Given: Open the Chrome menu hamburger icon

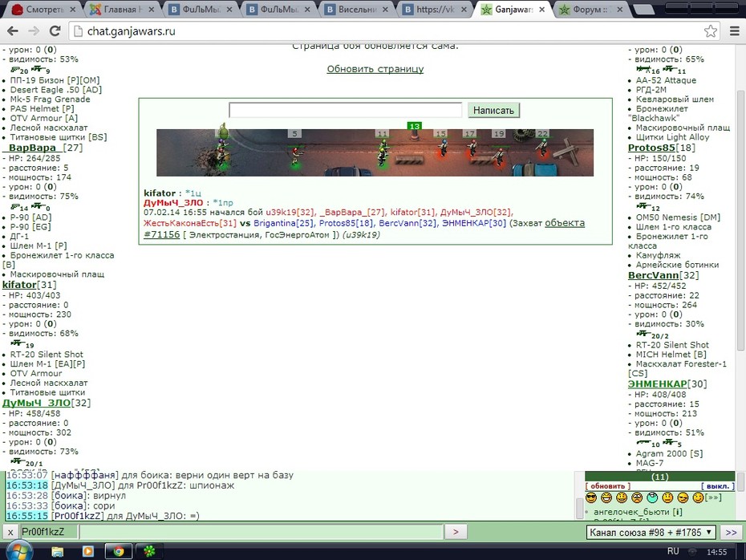Looking at the screenshot, I should coord(735,31).
